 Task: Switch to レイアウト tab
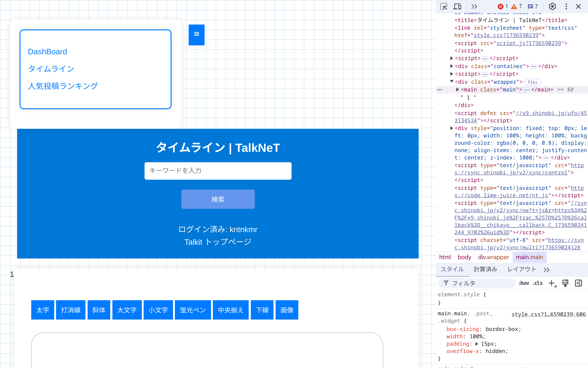pyautogui.click(x=522, y=269)
